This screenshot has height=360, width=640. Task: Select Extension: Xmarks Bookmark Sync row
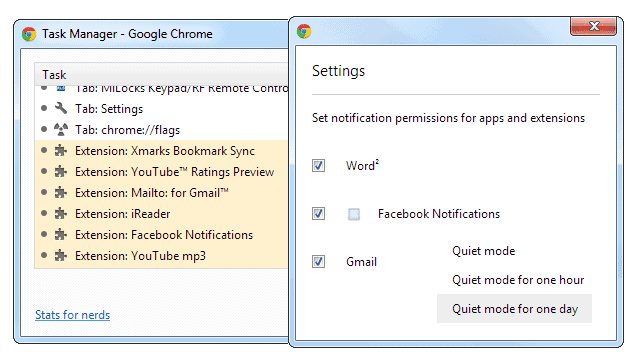coord(162,151)
